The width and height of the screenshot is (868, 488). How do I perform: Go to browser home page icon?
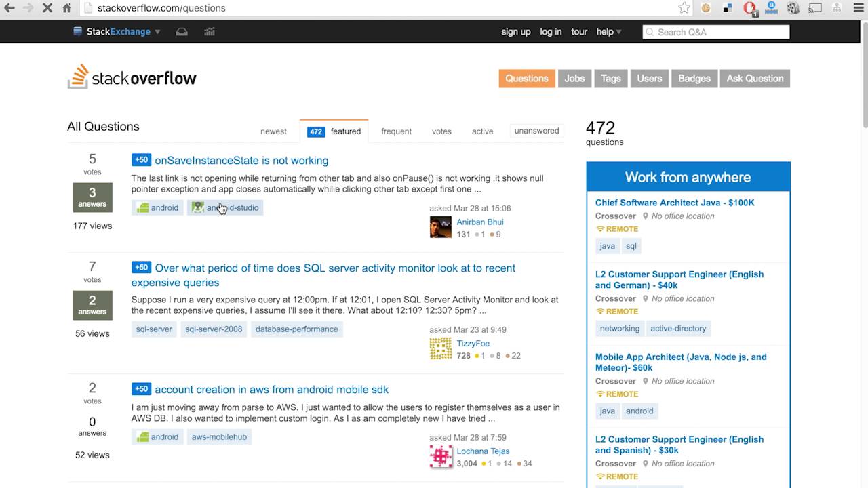(66, 8)
